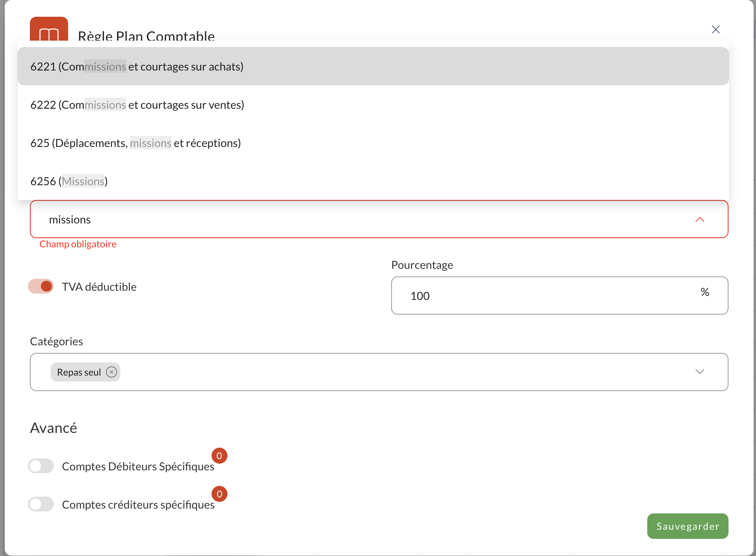Viewport: 756px width, 556px height.
Task: Open the Catégories multi-select box
Action: 379,372
